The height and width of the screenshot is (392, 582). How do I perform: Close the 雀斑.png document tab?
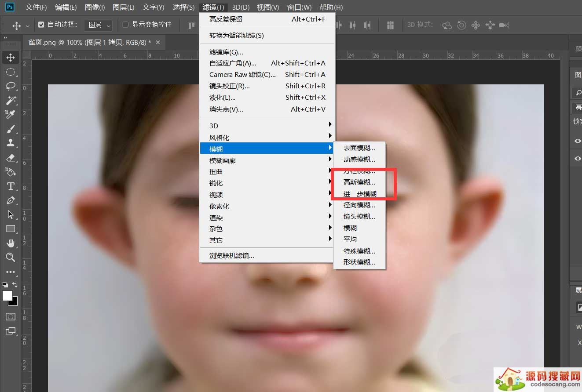point(158,42)
